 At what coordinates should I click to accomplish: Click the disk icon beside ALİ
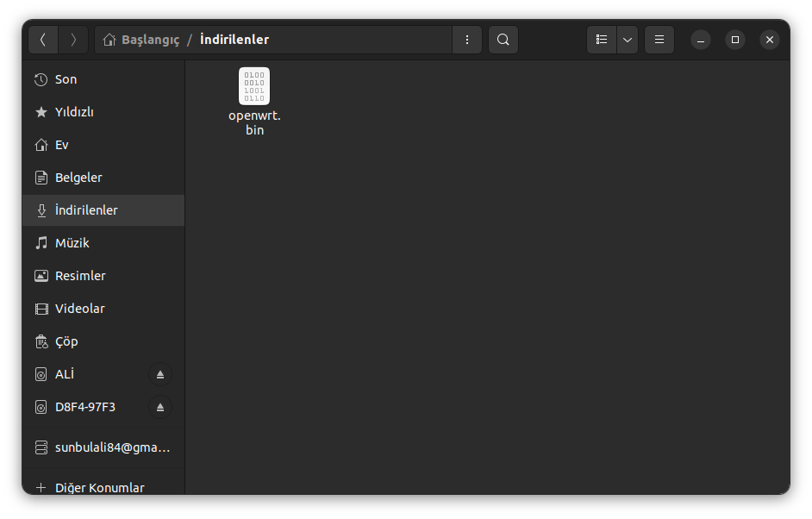click(41, 374)
